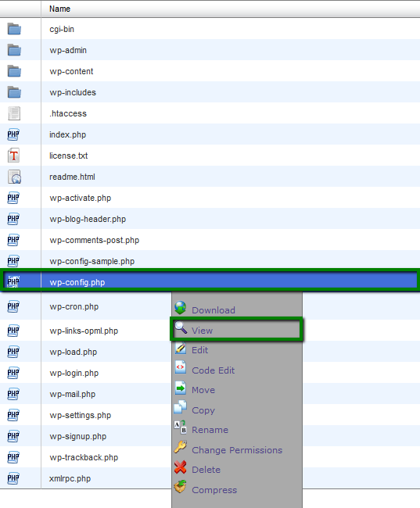The height and width of the screenshot is (508, 420).
Task: Choose Edit from the context menu
Action: [x=199, y=350]
